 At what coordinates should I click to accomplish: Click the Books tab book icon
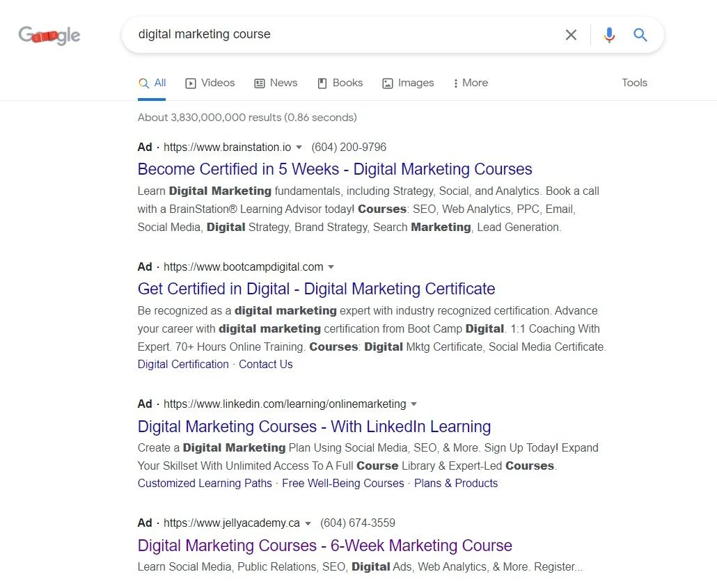click(x=322, y=84)
